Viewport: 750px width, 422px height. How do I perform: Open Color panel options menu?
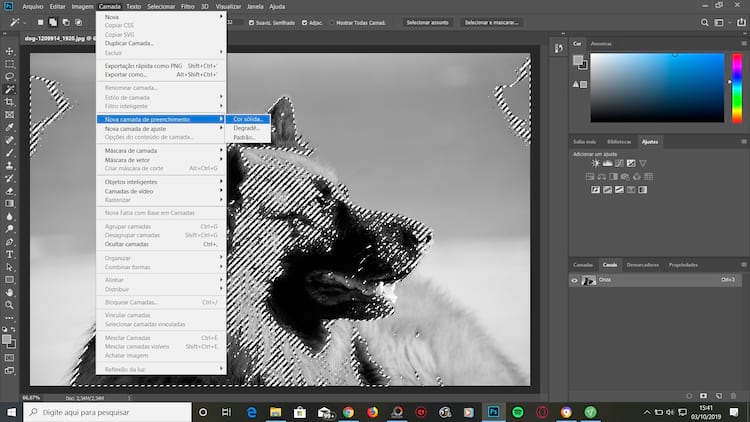pyautogui.click(x=744, y=44)
